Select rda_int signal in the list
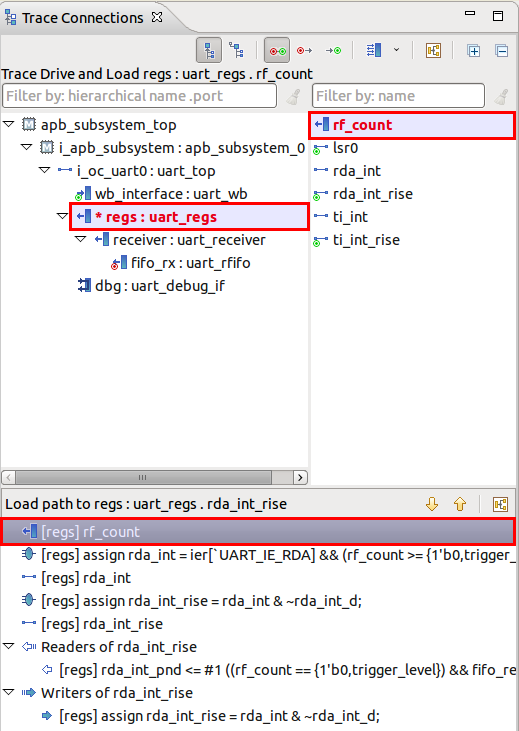 (357, 171)
